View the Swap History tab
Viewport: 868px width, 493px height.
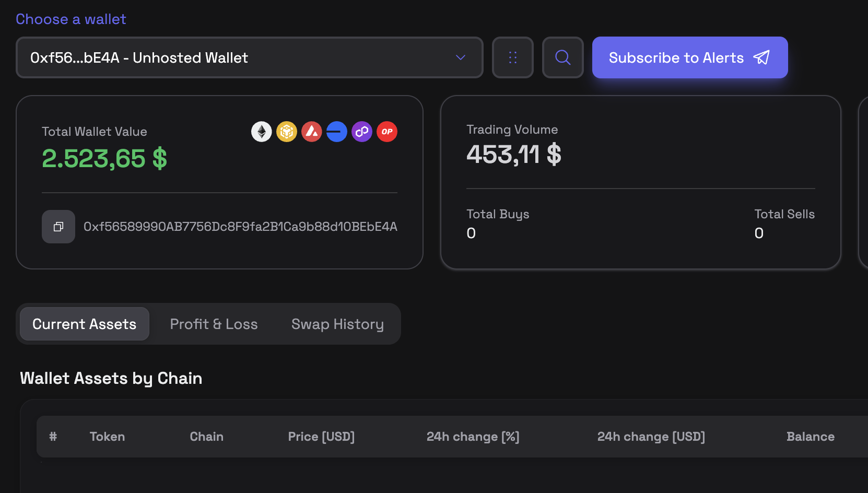point(337,324)
